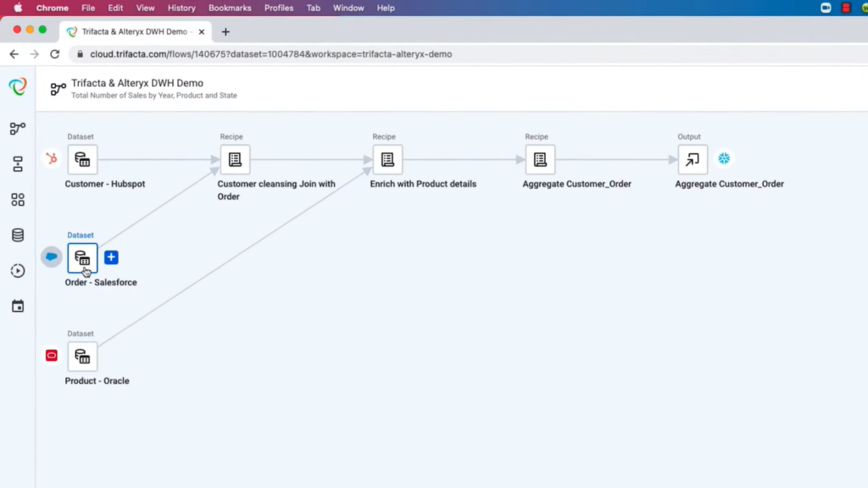Viewport: 868px width, 488px height.
Task: Open the Chrome menu in the menu bar
Action: pos(52,8)
